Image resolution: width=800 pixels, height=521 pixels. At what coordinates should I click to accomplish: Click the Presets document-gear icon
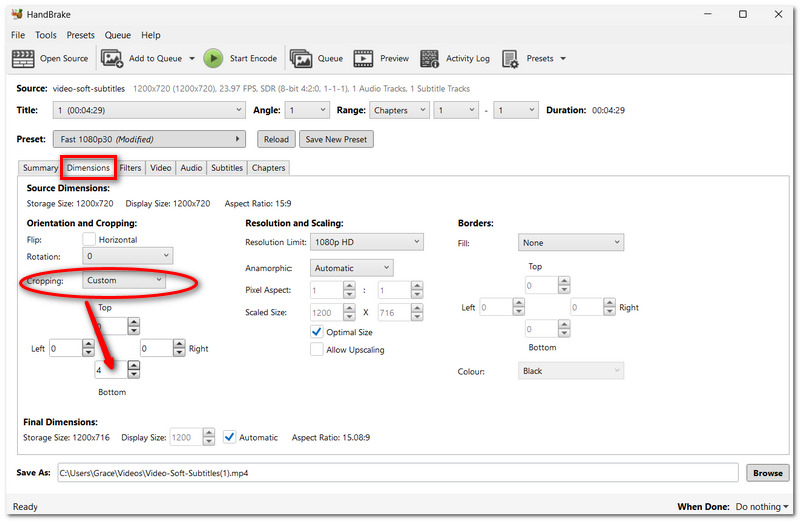[x=510, y=59]
